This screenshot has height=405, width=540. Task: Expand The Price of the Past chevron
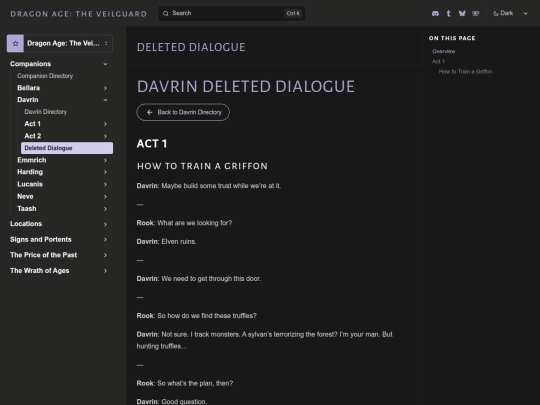105,255
